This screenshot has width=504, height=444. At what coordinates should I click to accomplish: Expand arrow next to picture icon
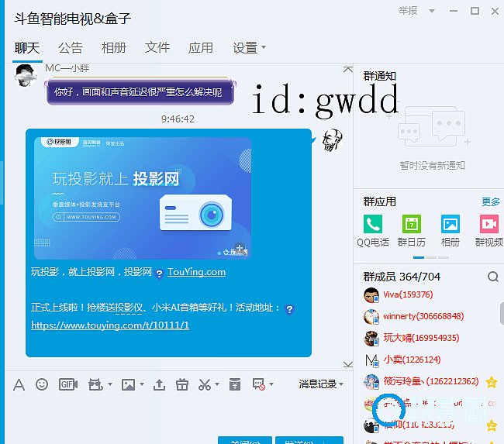click(x=141, y=384)
